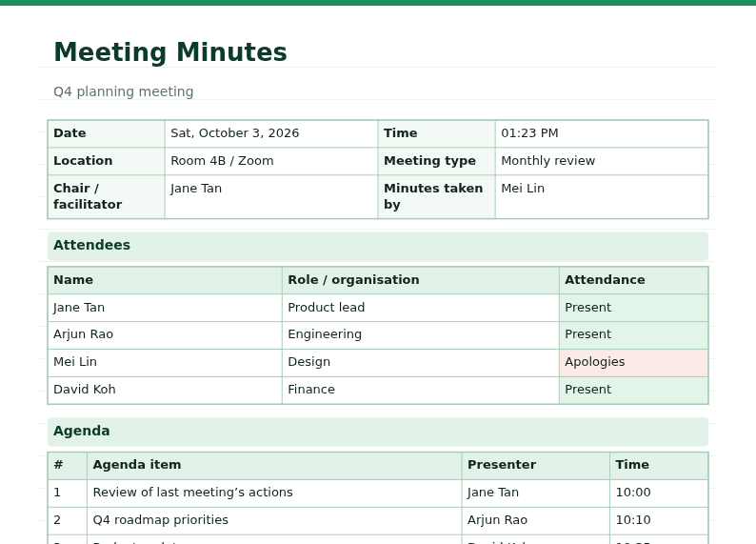Click the Agenda section heading
This screenshot has width=756, height=544.
[x=378, y=432]
